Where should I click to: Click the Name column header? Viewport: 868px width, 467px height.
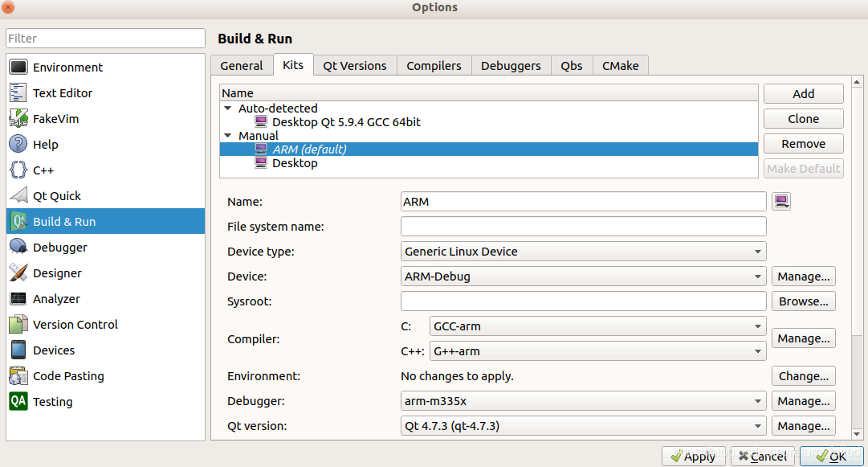click(489, 93)
